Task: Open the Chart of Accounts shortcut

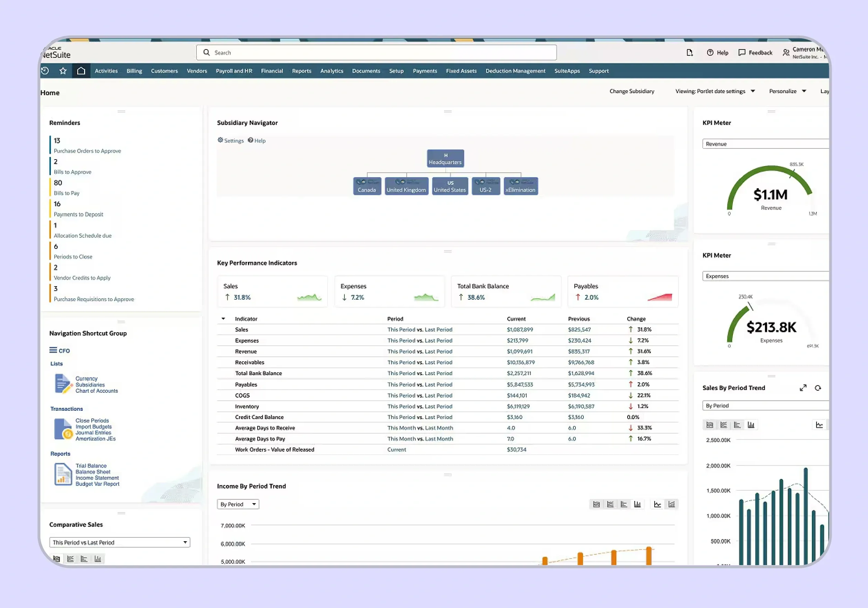Action: click(x=96, y=391)
